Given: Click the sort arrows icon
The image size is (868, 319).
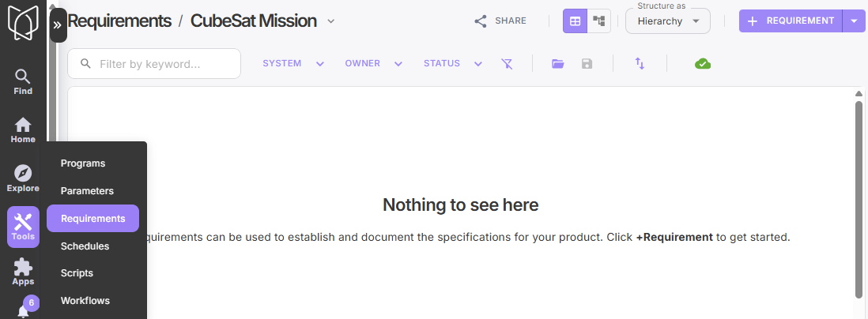Looking at the screenshot, I should click(x=640, y=64).
